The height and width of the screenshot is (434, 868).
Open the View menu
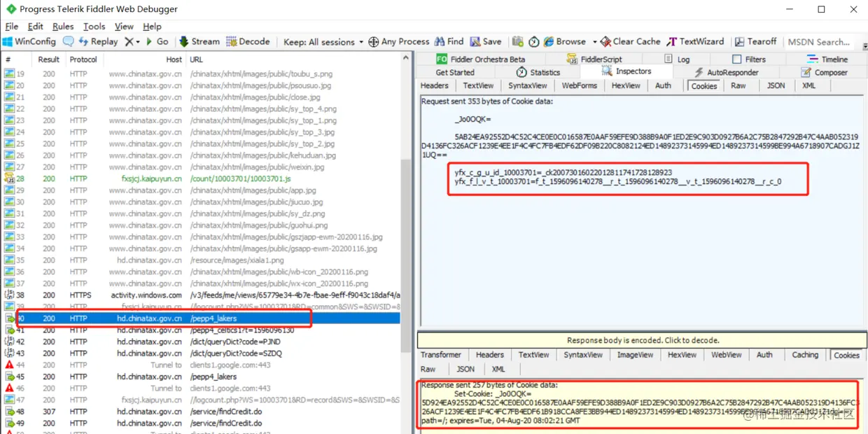[x=124, y=27]
